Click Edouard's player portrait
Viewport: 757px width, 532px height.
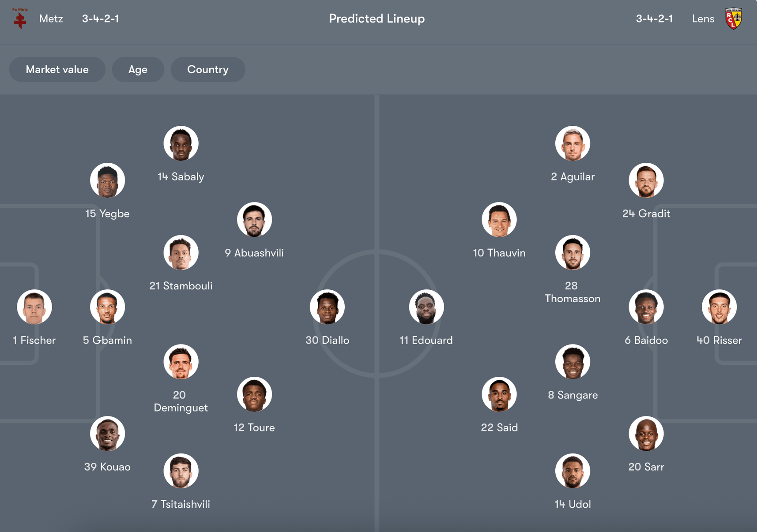tap(426, 307)
